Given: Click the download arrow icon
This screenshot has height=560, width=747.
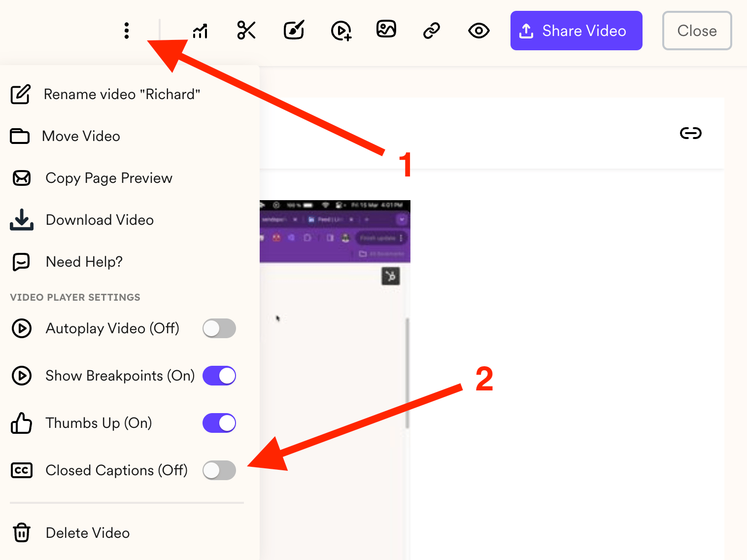Looking at the screenshot, I should pos(22,220).
